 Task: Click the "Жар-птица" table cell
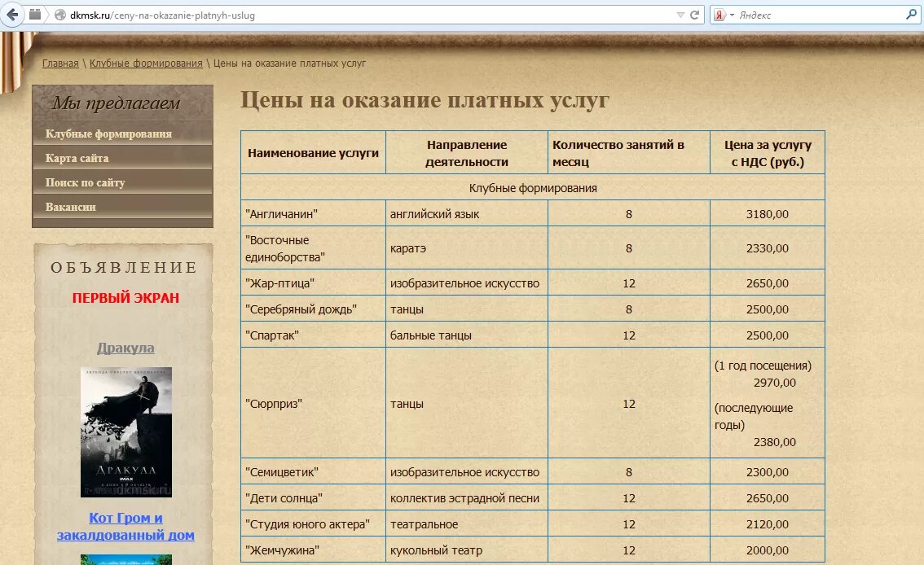point(313,283)
